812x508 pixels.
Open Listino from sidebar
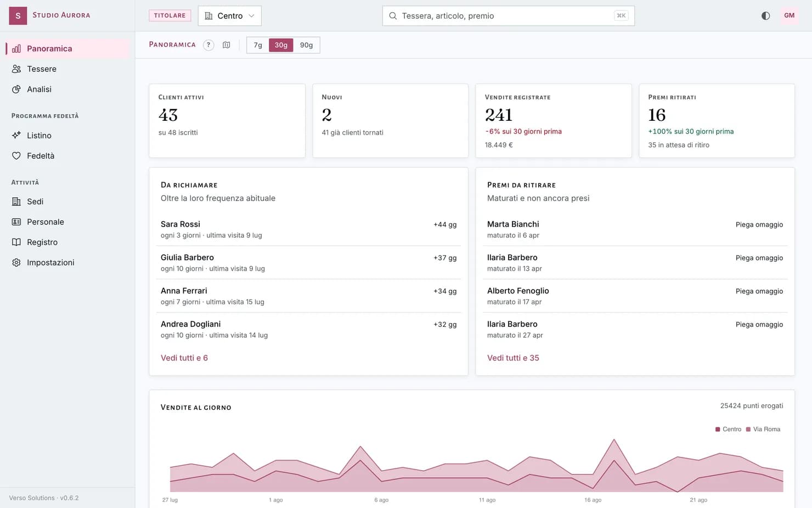coord(67,135)
